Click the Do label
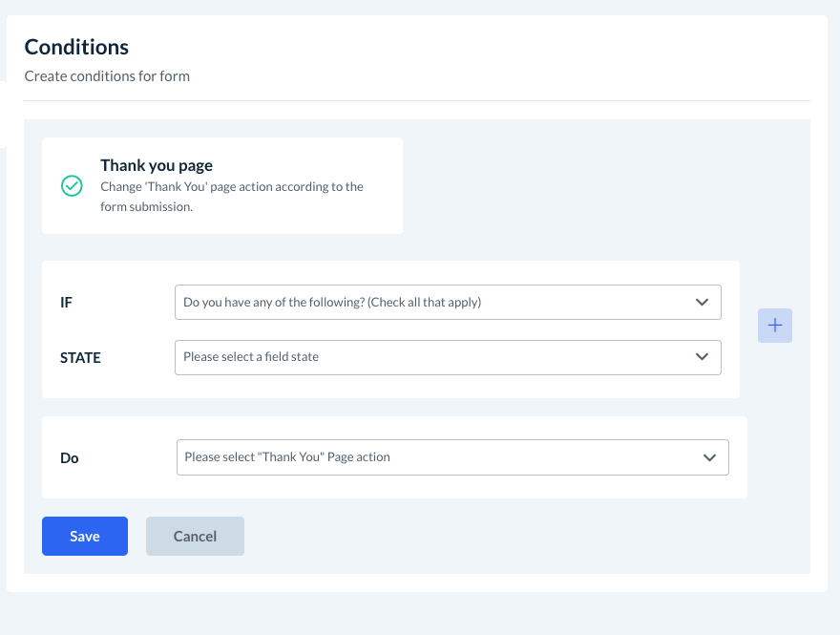The image size is (840, 635). (x=70, y=458)
